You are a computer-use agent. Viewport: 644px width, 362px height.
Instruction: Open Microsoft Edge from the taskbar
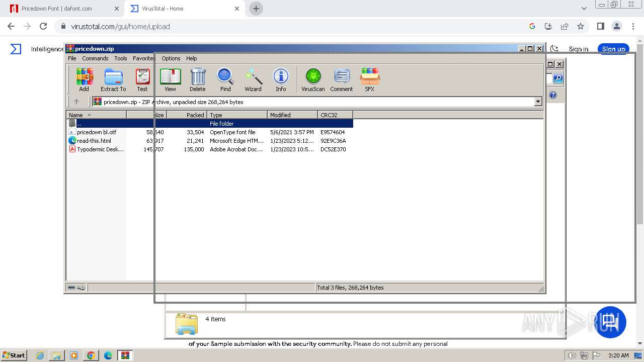pos(108,355)
